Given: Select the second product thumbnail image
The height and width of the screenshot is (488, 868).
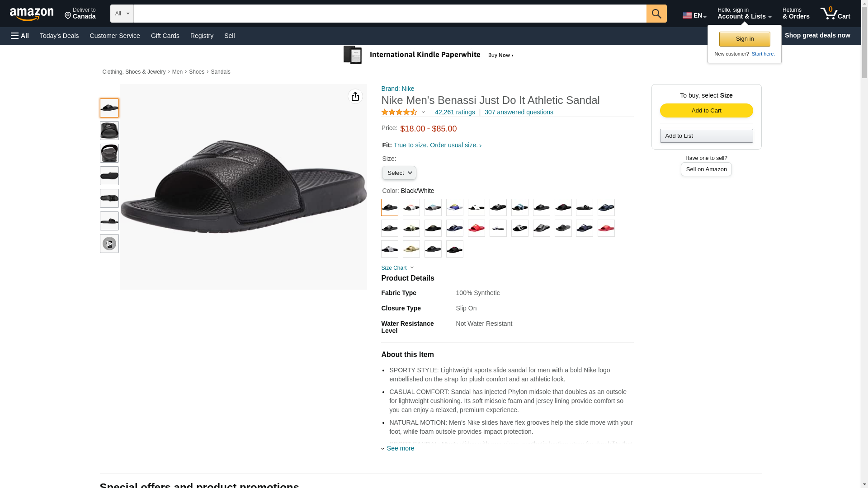Looking at the screenshot, I should pyautogui.click(x=109, y=131).
